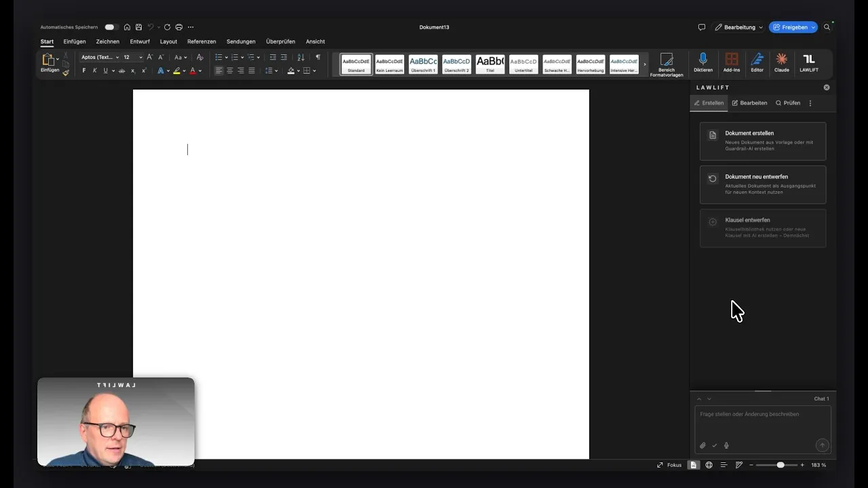Open the Editor tool in the ribbon
Image resolution: width=868 pixels, height=488 pixels.
pyautogui.click(x=757, y=62)
